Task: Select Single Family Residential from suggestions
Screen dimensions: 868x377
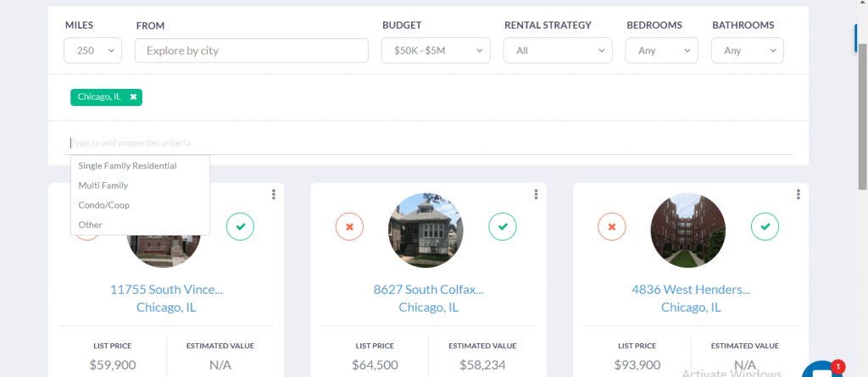Action: 127,166
